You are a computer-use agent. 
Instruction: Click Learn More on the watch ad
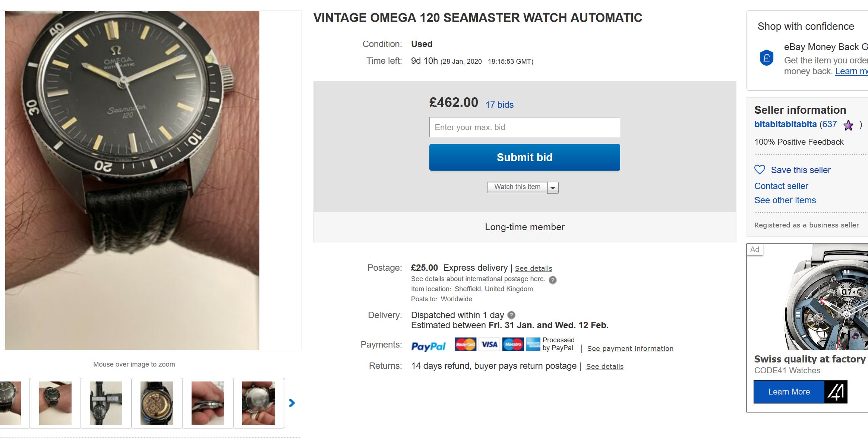(789, 392)
